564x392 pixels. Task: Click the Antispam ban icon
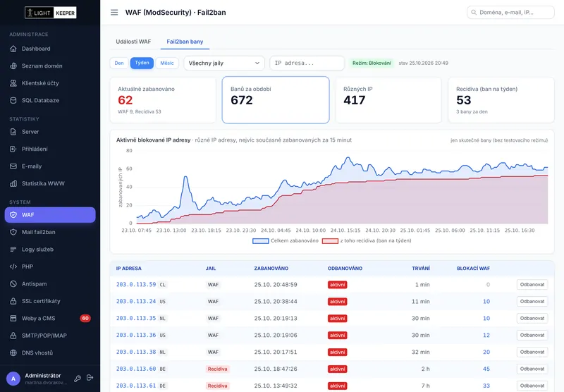tap(13, 283)
